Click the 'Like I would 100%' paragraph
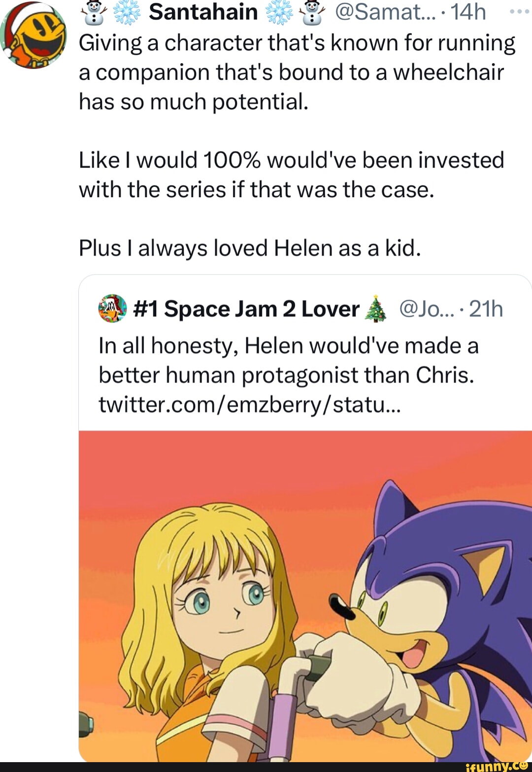This screenshot has width=532, height=772. (x=291, y=175)
